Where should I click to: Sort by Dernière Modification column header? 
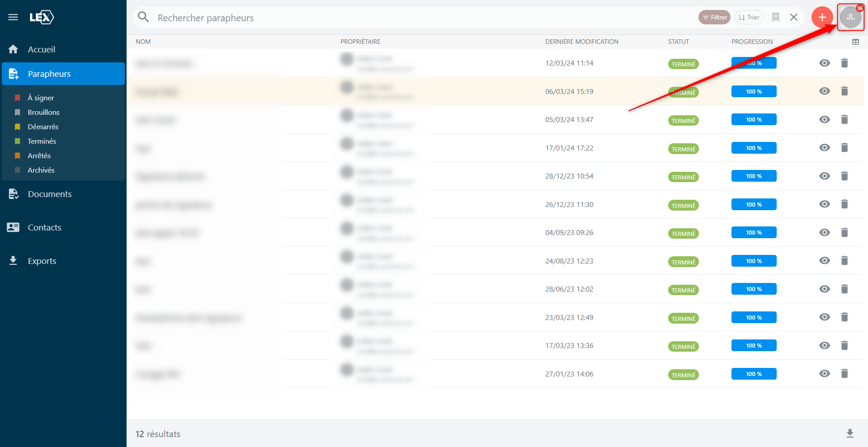tap(581, 42)
